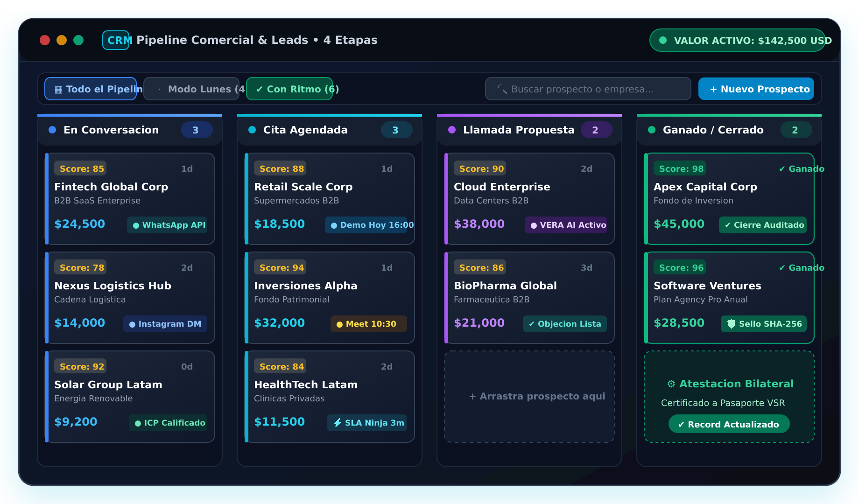Screen dimensions: 859x504
Task: Click the ICP Calificado tag
Action: click(168, 423)
